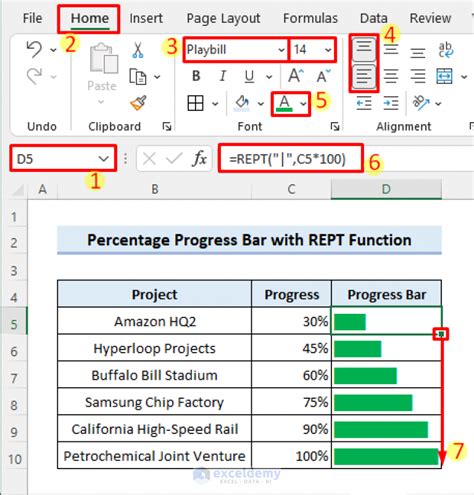Click the formula bar Enter checkmark icon
Screen dimensions: 474x495
tap(174, 159)
